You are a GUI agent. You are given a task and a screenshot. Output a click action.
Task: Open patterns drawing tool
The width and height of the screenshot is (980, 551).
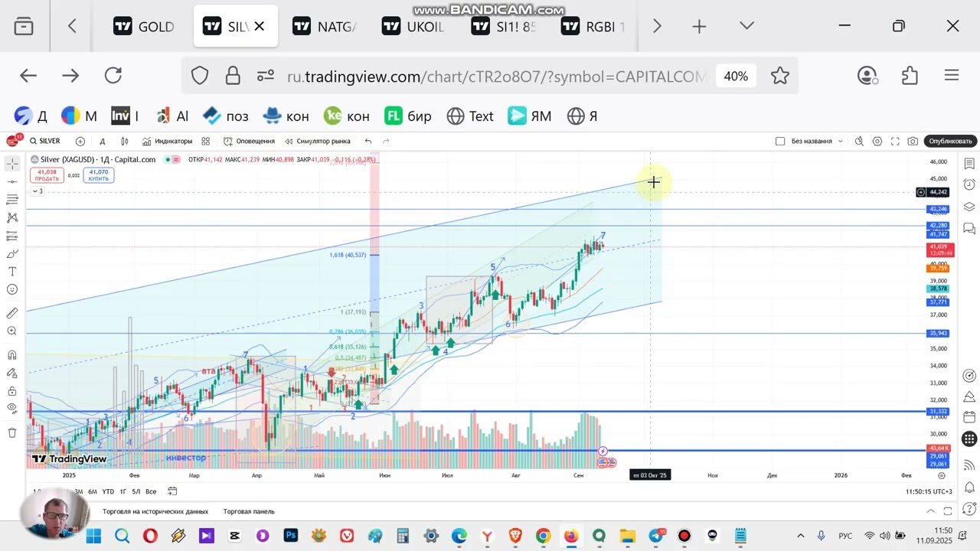pyautogui.click(x=12, y=218)
